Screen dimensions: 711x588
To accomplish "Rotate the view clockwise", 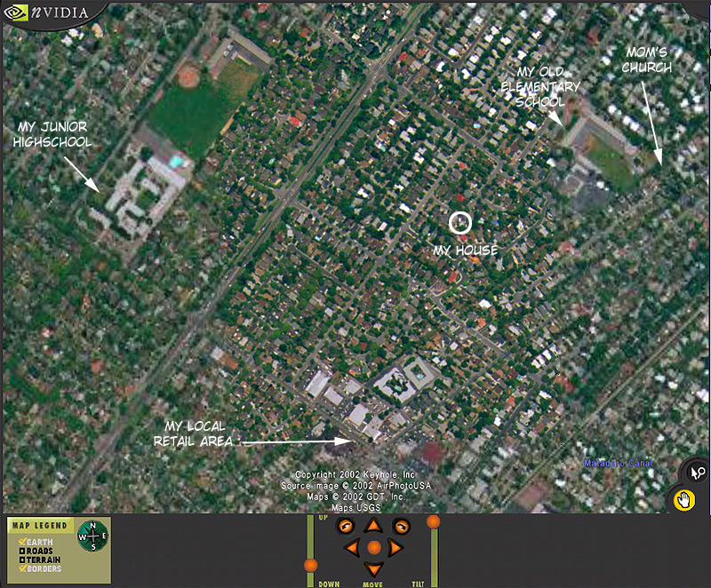I will click(402, 526).
